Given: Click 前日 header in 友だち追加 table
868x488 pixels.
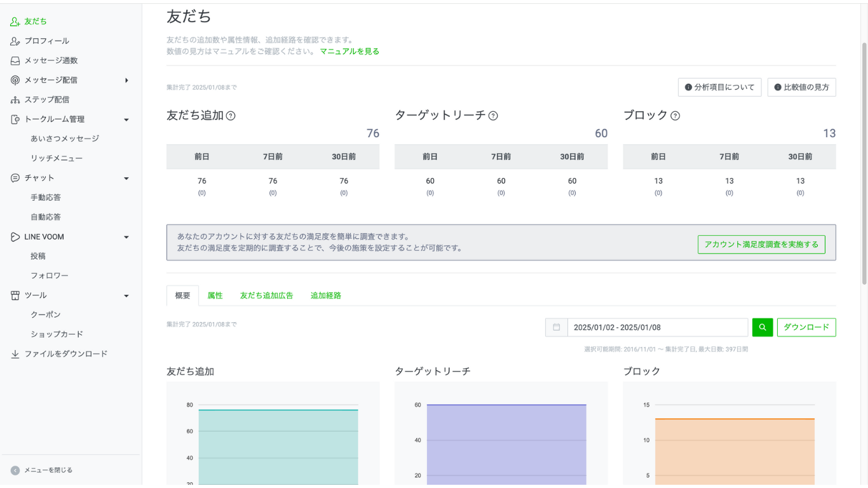Looking at the screenshot, I should pos(202,157).
